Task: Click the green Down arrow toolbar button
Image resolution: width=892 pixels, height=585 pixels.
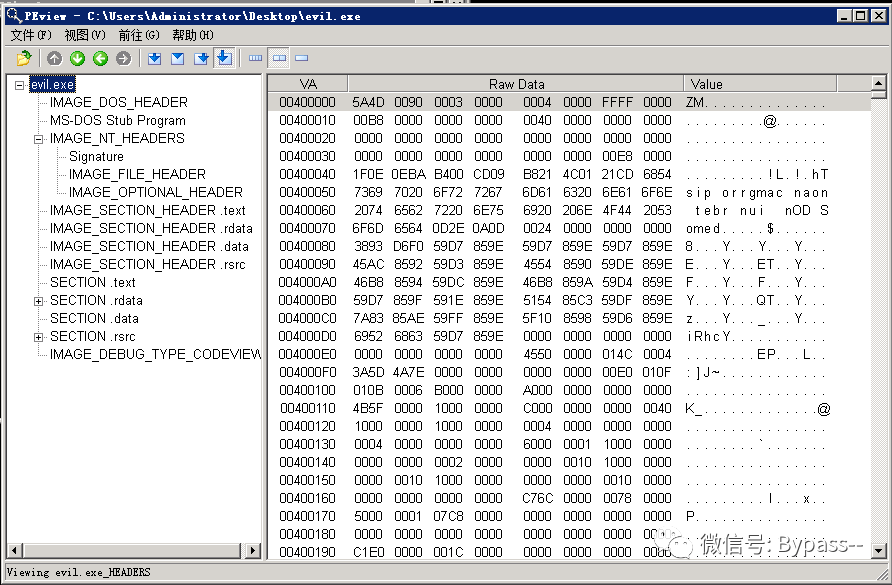Action: click(x=77, y=58)
